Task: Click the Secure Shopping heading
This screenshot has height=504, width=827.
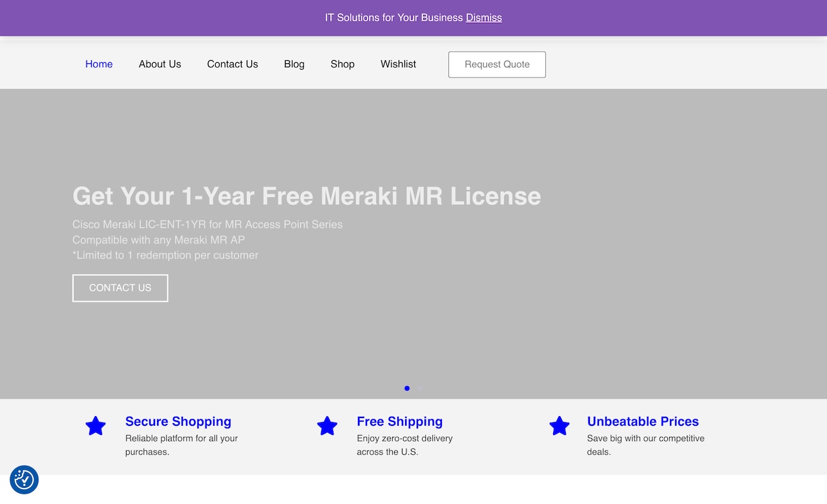Action: (178, 421)
